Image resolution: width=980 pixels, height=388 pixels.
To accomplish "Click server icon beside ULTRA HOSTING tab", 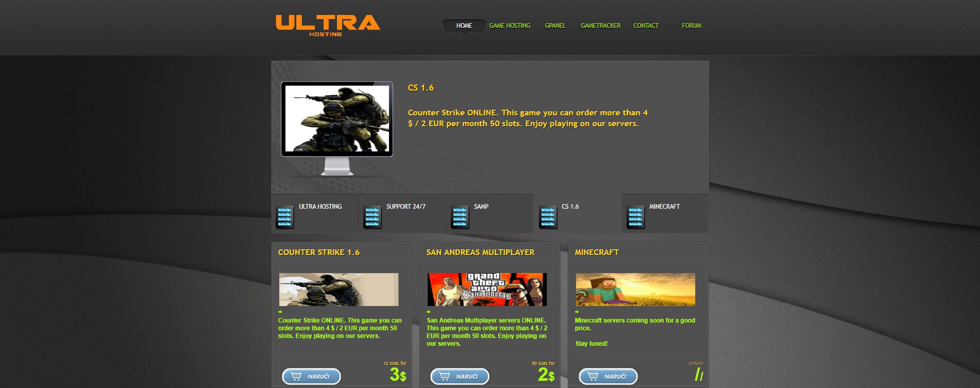I will click(x=284, y=217).
